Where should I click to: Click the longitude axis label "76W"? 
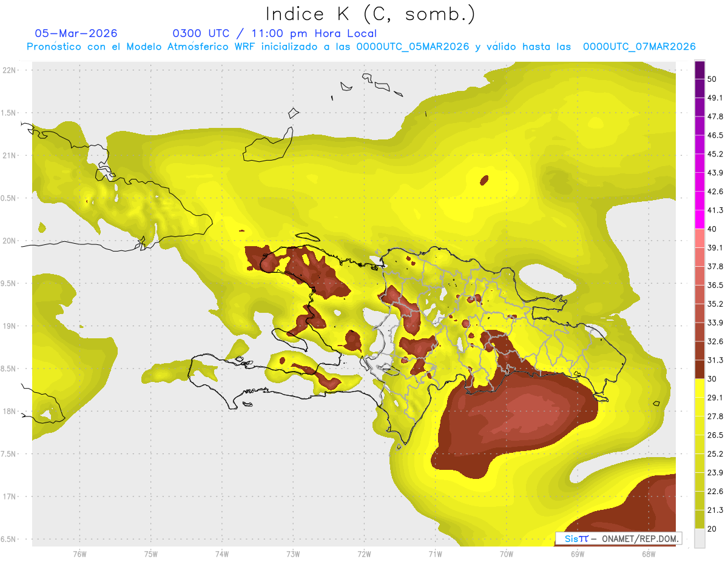coord(79,554)
